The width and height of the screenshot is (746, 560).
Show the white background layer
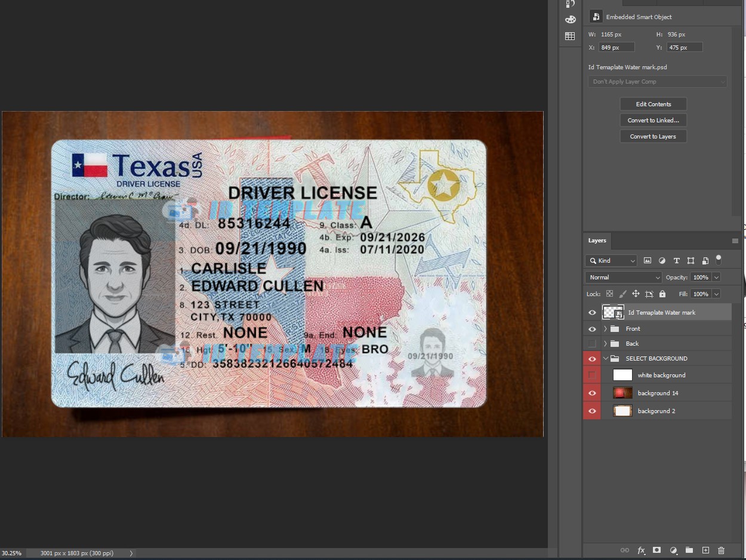[x=592, y=375]
